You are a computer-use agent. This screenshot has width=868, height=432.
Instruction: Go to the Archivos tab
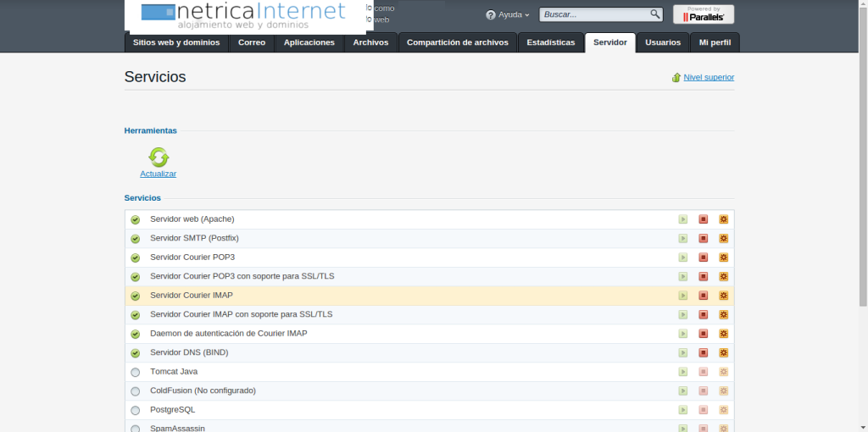coord(371,42)
